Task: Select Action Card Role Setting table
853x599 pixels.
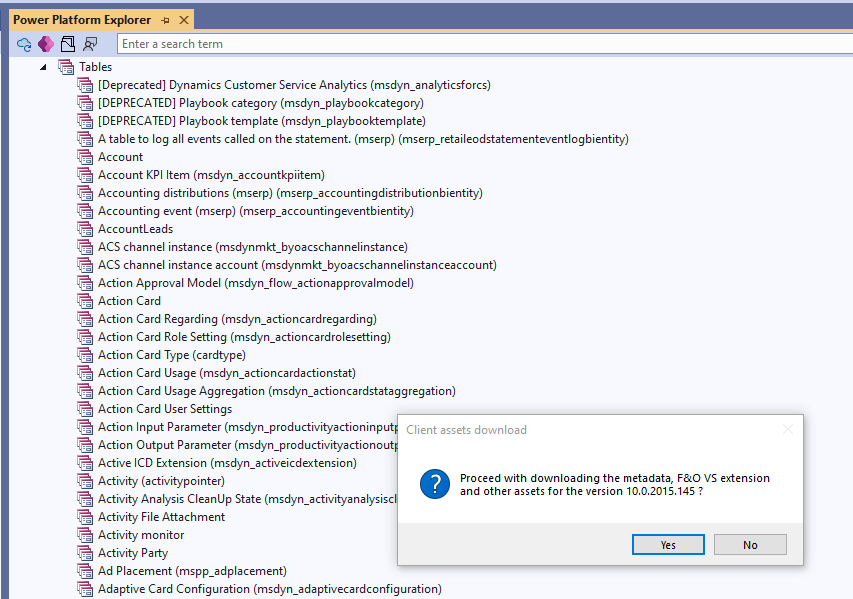Action: click(244, 337)
